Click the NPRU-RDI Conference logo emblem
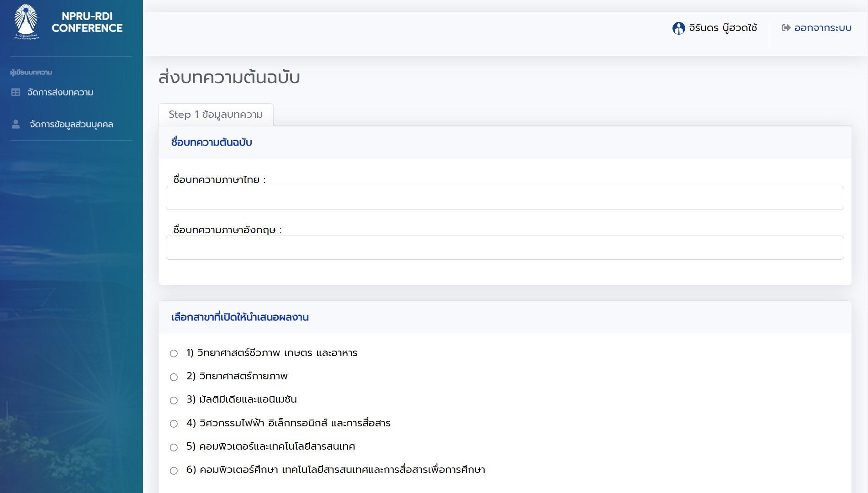 (26, 21)
